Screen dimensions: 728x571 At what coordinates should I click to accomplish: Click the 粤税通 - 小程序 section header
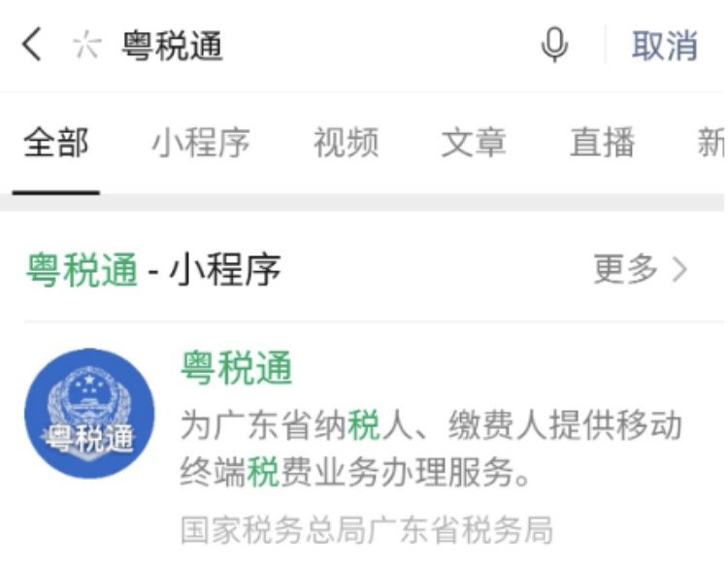(153, 269)
